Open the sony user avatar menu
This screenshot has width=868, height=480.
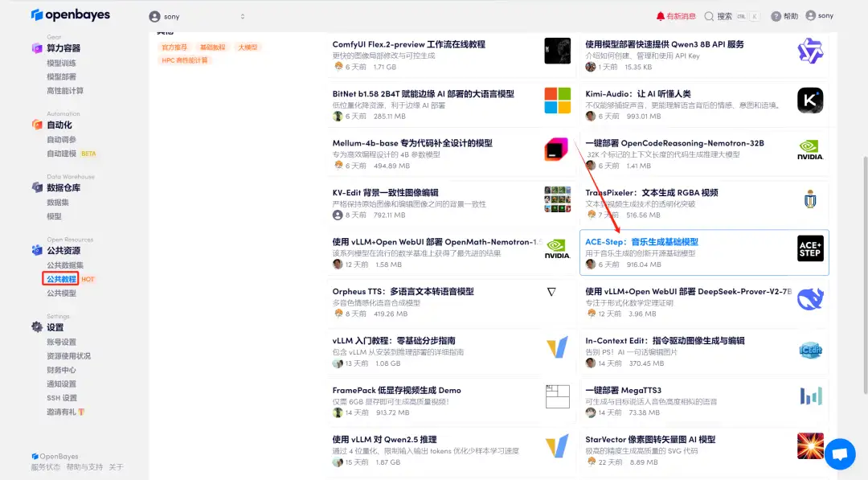pyautogui.click(x=810, y=15)
